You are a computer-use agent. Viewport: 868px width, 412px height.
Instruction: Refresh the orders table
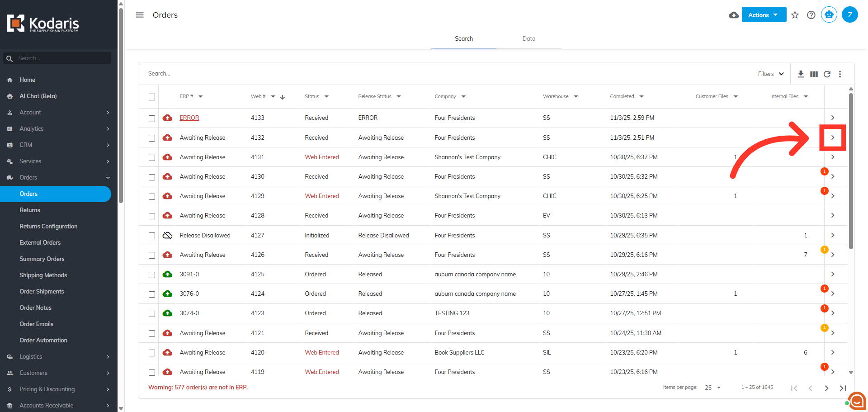point(827,74)
